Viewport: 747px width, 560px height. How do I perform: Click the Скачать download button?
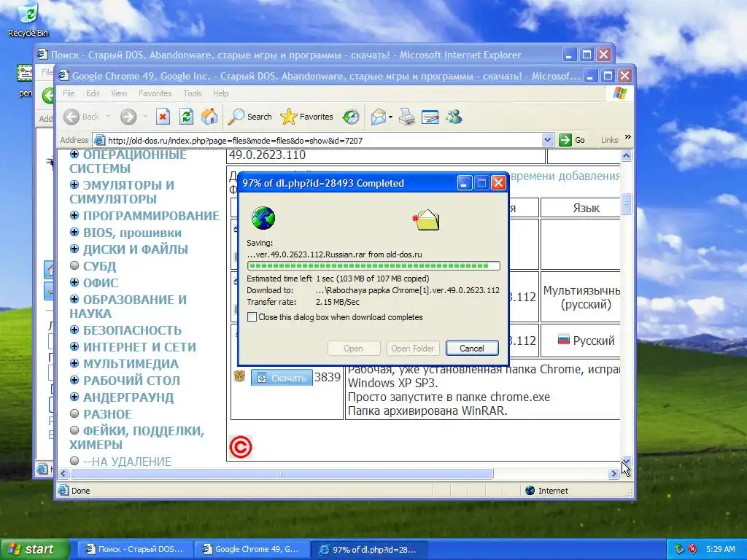click(x=282, y=378)
